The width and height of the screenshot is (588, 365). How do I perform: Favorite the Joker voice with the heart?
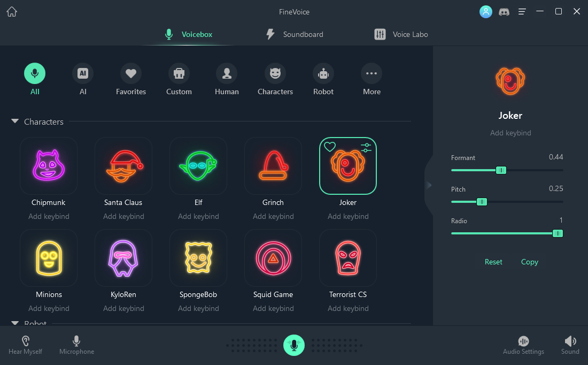click(330, 147)
